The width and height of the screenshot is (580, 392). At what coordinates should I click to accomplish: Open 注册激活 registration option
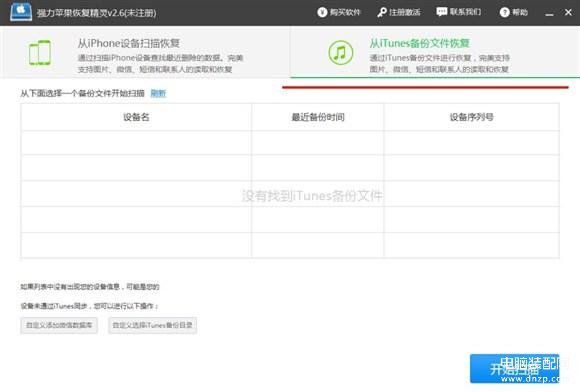pyautogui.click(x=399, y=12)
